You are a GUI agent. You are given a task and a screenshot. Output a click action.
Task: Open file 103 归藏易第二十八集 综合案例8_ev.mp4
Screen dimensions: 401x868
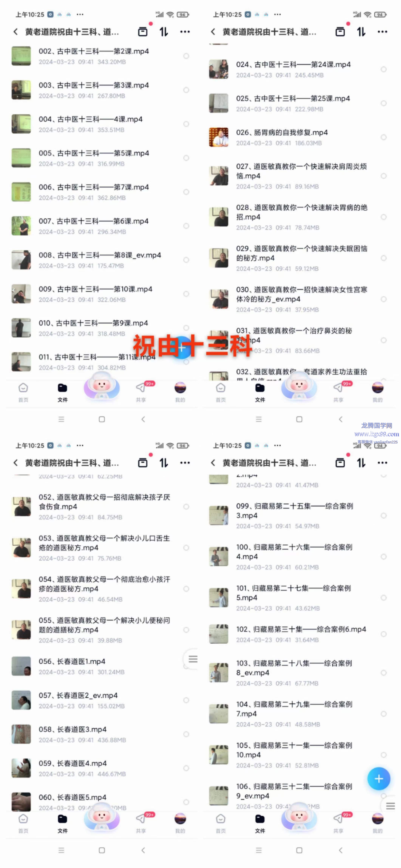[301, 673]
